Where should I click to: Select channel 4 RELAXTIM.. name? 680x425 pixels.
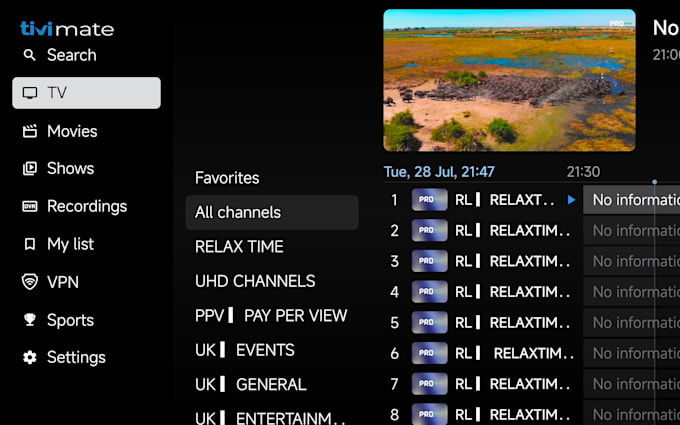[513, 292]
